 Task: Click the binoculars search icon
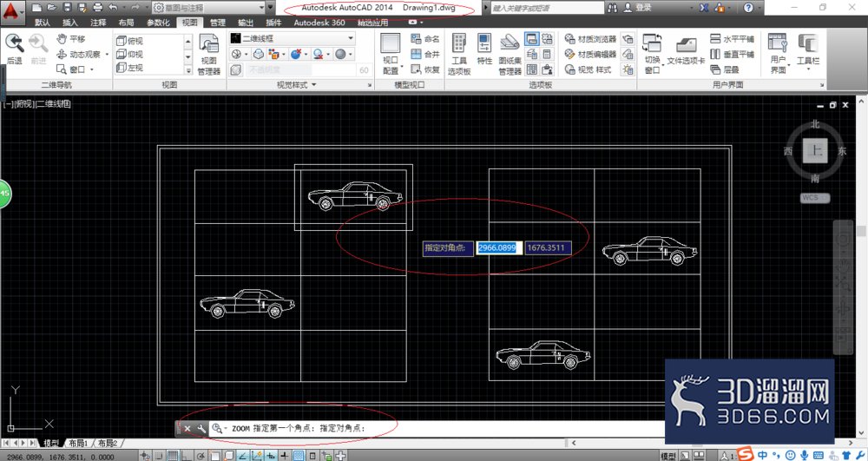point(612,8)
